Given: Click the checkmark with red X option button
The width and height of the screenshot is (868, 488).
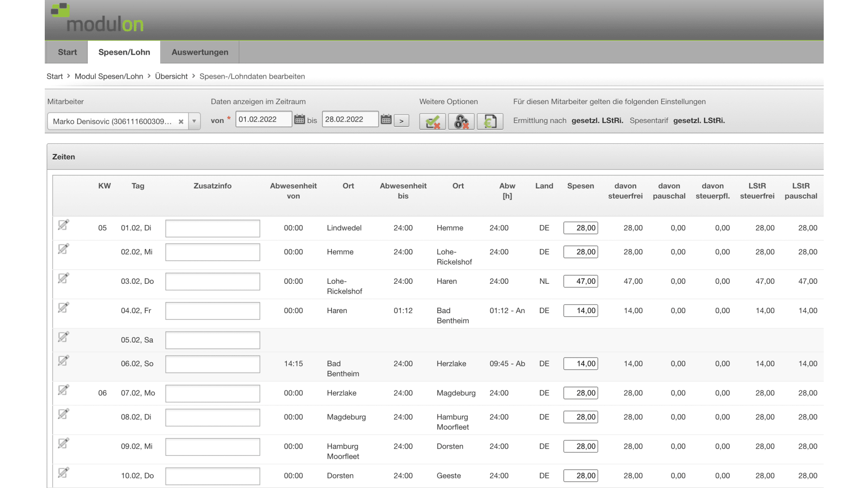Looking at the screenshot, I should (x=433, y=121).
